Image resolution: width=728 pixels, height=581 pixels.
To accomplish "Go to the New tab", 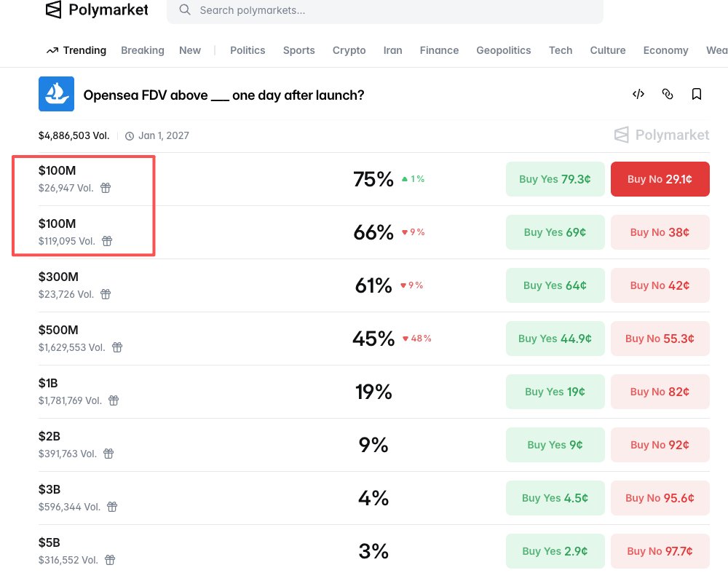I will [190, 50].
